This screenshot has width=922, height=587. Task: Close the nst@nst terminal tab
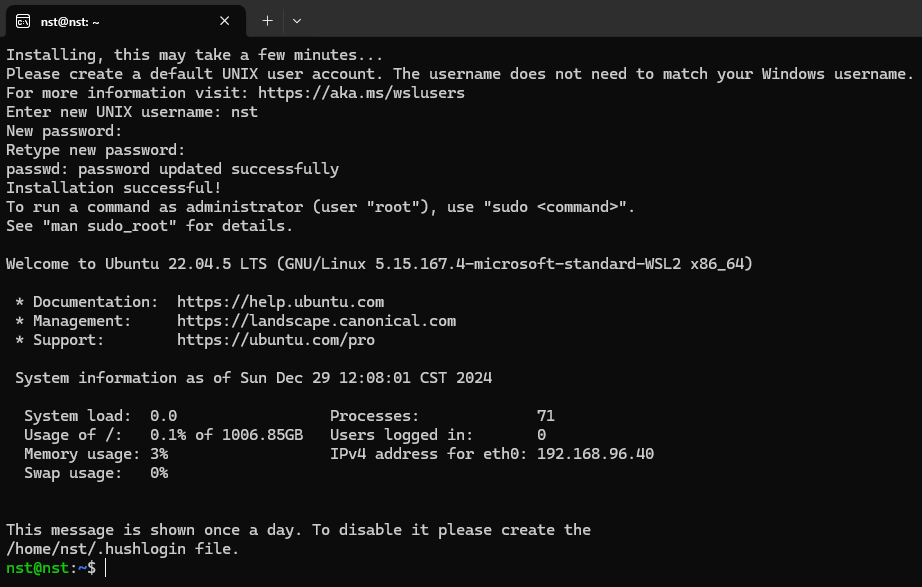224,21
